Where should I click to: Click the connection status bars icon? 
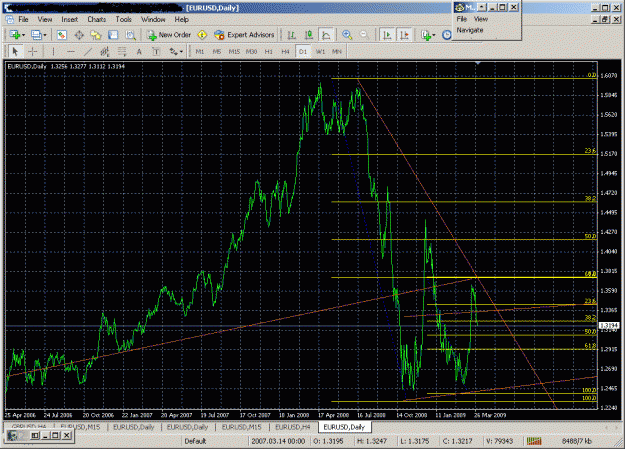(534, 441)
